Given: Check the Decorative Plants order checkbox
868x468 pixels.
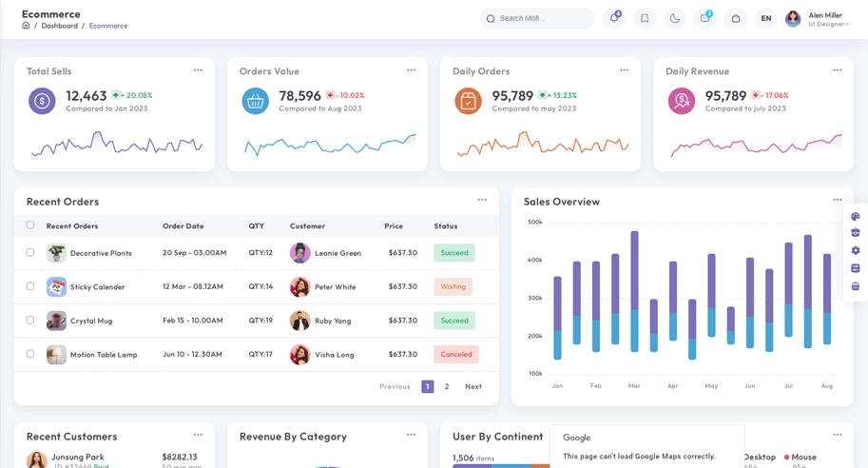Looking at the screenshot, I should (x=30, y=253).
